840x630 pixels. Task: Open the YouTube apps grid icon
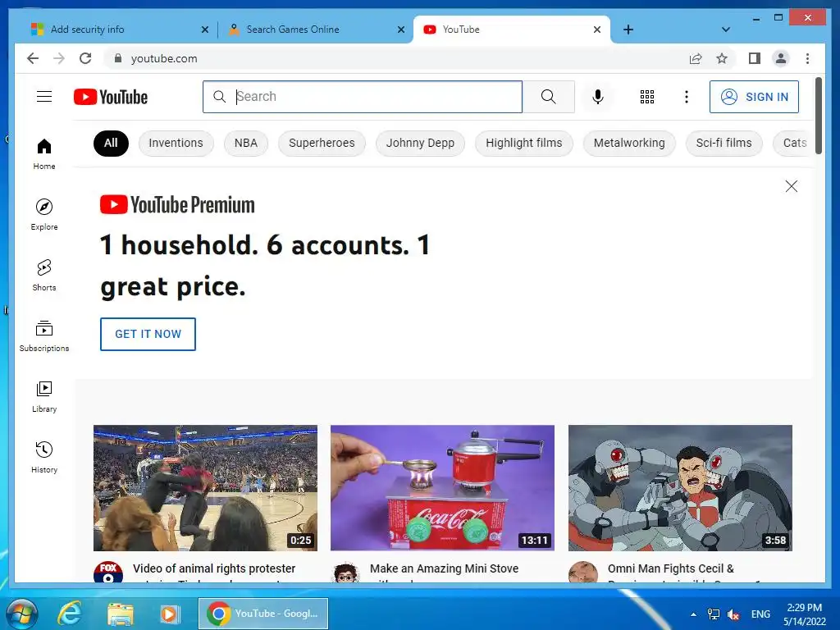pos(647,97)
